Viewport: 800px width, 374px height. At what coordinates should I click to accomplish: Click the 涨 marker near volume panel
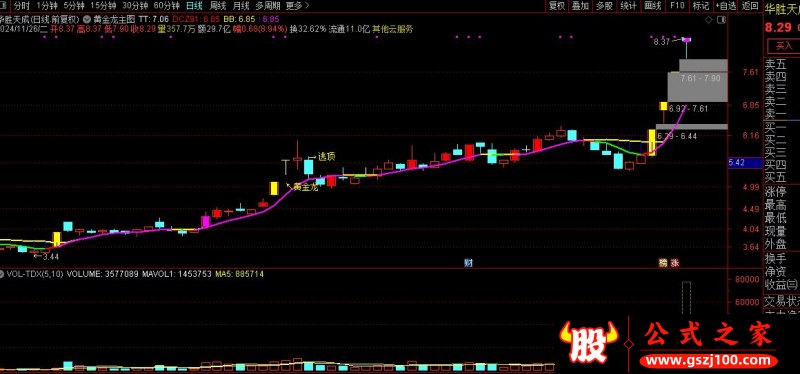tap(674, 263)
